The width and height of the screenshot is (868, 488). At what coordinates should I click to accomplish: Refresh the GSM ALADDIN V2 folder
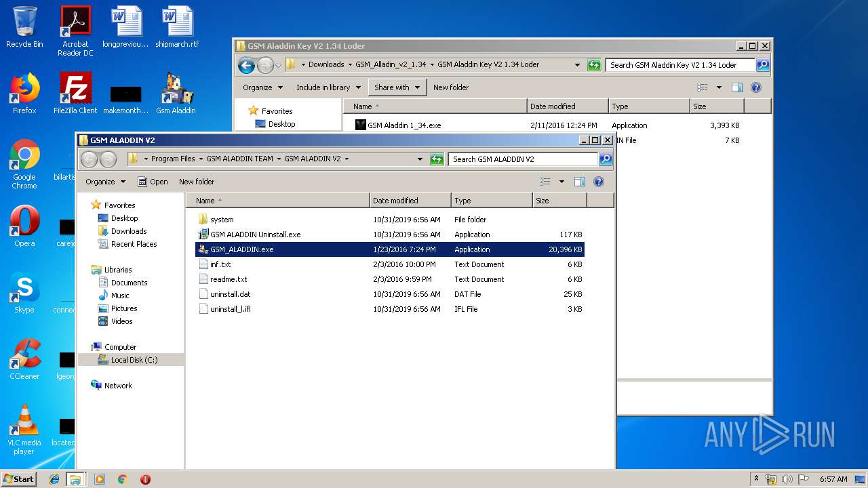click(x=437, y=159)
